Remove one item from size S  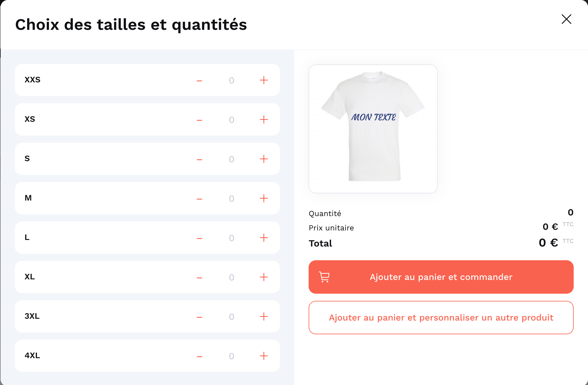[199, 159]
